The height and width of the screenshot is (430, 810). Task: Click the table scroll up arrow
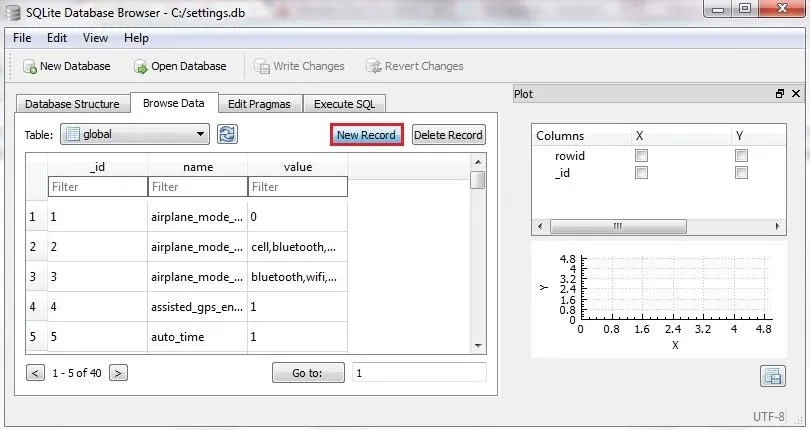[478, 162]
